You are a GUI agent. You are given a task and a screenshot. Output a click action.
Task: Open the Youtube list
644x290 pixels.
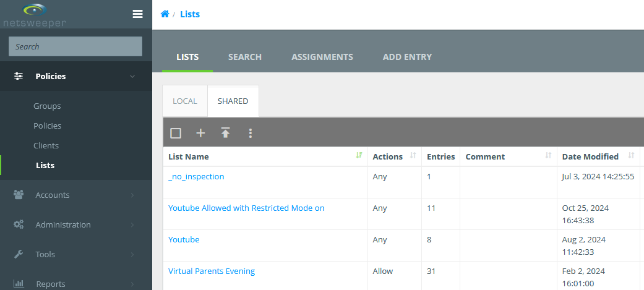[184, 239]
